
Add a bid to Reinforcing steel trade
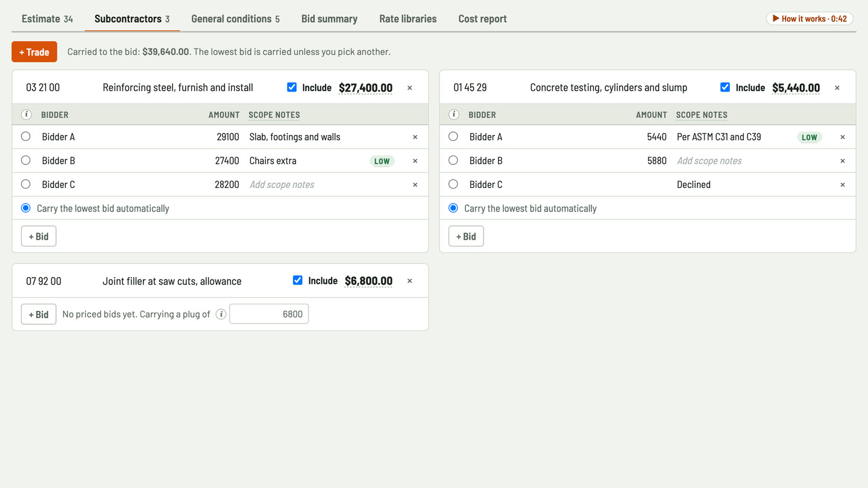[39, 236]
